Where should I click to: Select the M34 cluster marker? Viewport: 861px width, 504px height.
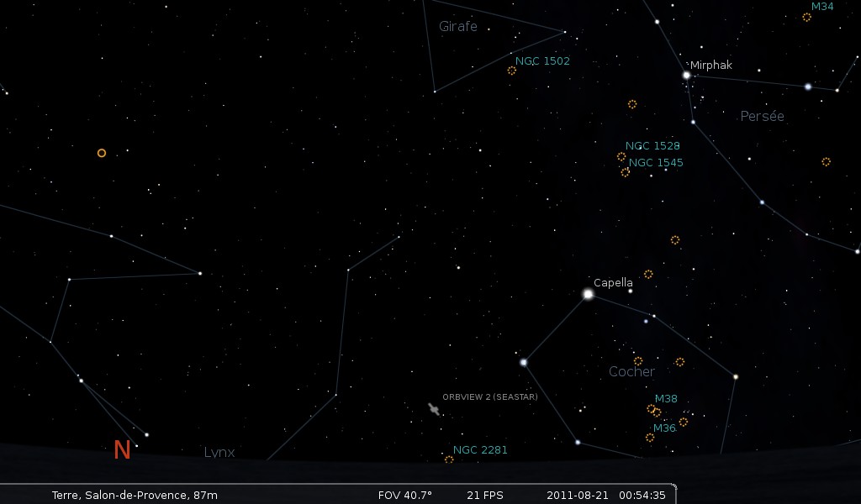tap(806, 18)
